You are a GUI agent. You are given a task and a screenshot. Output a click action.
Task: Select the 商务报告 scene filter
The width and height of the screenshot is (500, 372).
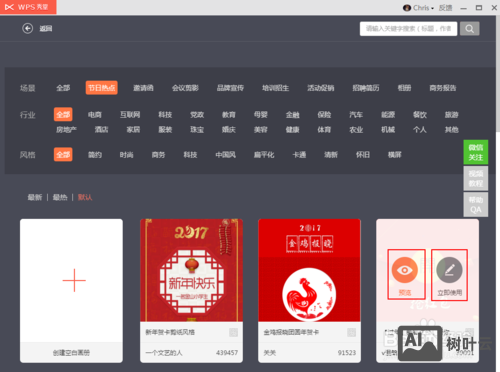coord(443,88)
